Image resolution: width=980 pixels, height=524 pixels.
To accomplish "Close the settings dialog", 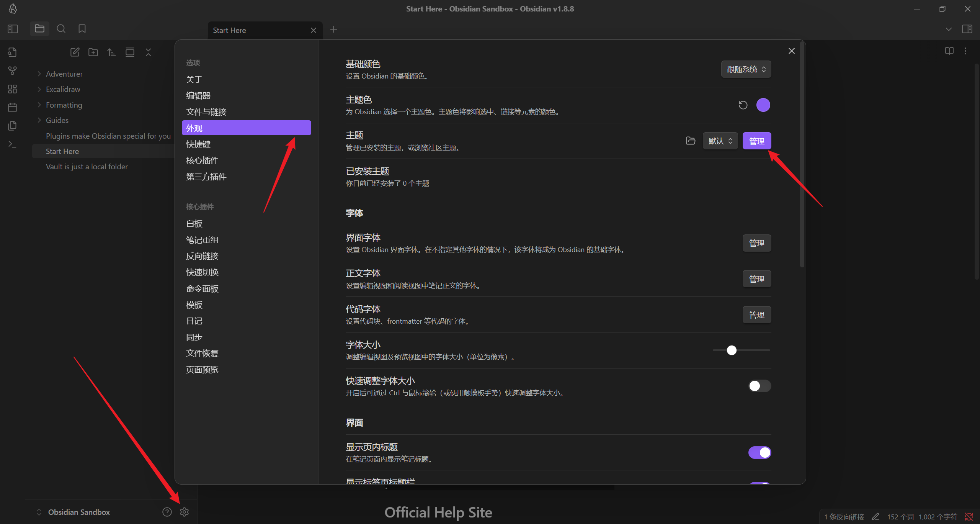I will pyautogui.click(x=792, y=51).
